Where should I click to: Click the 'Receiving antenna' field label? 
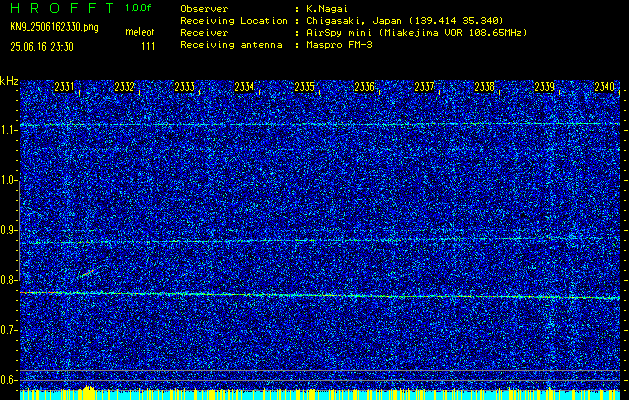click(231, 45)
